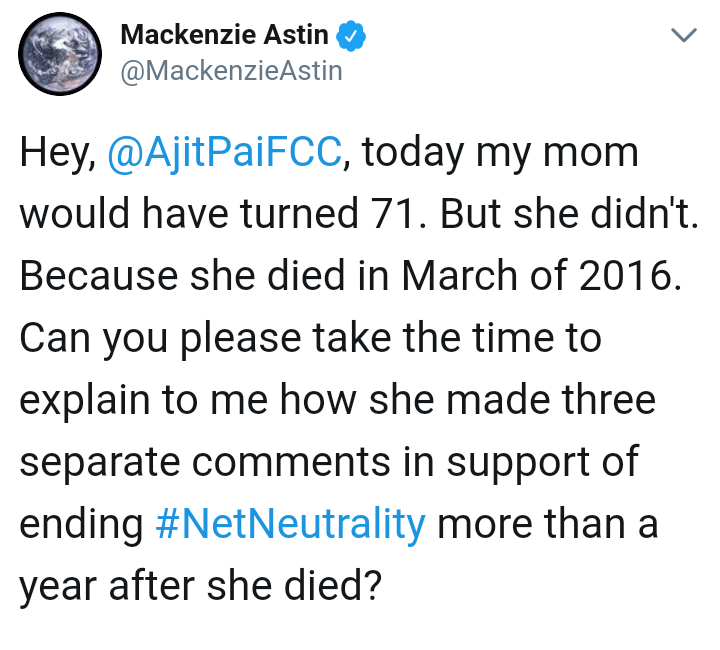Image resolution: width=720 pixels, height=650 pixels.
Task: Open the #NetNeutrality hashtag
Action: 291,524
